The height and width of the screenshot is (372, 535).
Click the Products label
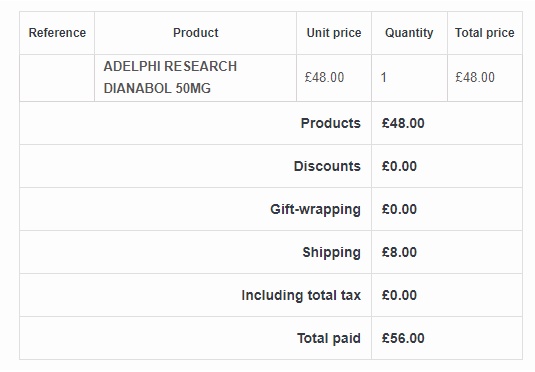tap(331, 123)
